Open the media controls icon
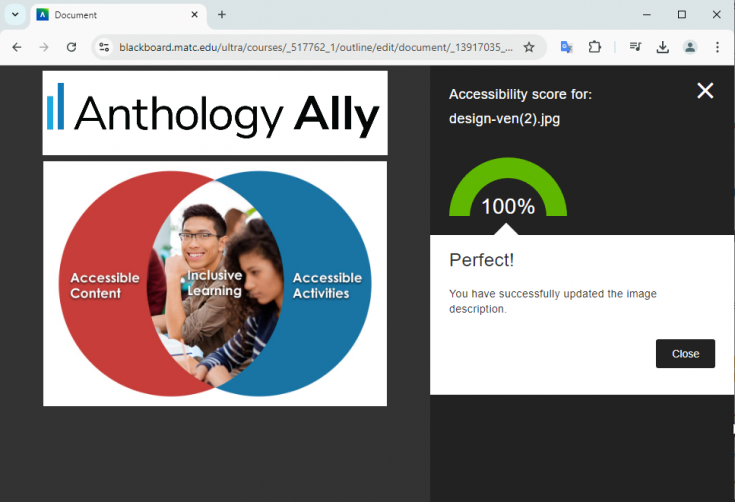The width and height of the screenshot is (735, 502). [x=636, y=47]
